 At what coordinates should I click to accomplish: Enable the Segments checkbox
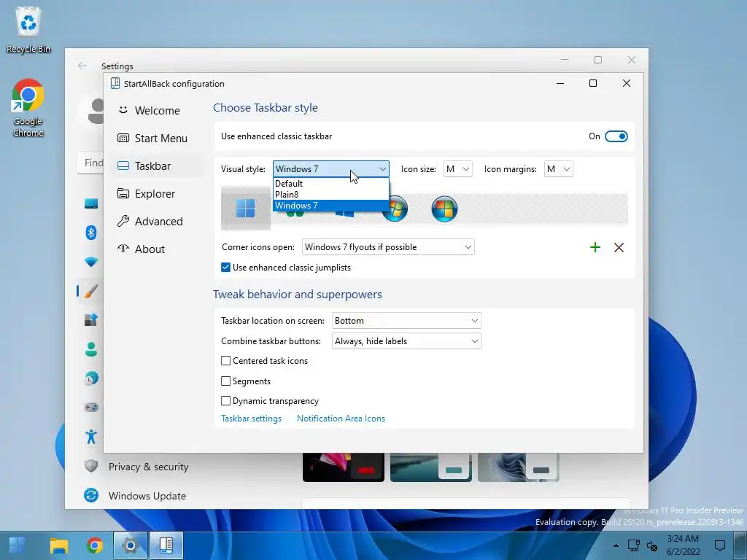(x=226, y=381)
